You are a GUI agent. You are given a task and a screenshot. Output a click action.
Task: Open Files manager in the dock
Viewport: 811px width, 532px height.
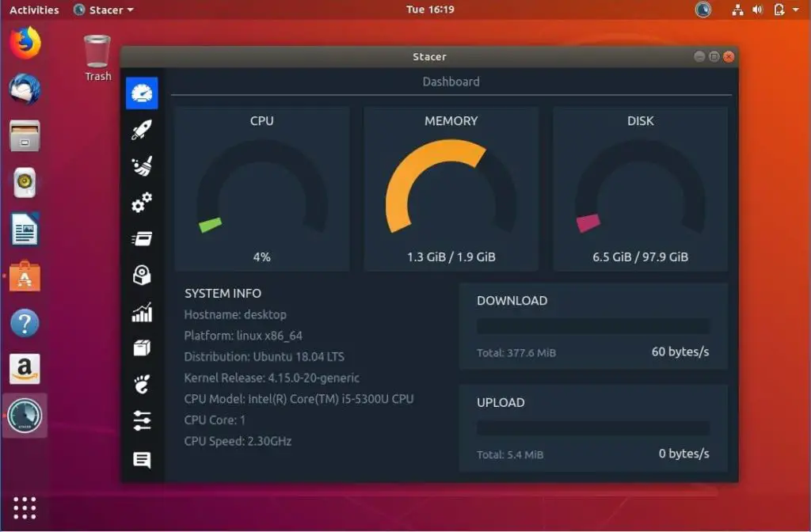[x=25, y=136]
